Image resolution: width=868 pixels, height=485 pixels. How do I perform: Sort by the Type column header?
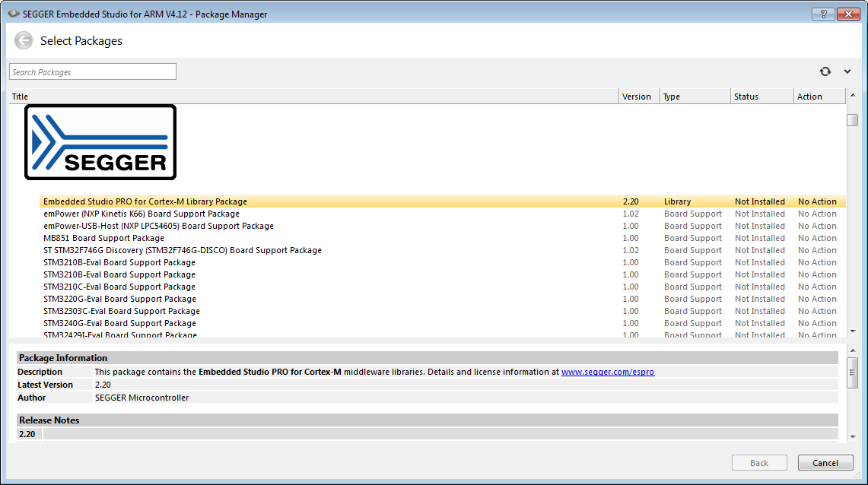[x=695, y=97]
